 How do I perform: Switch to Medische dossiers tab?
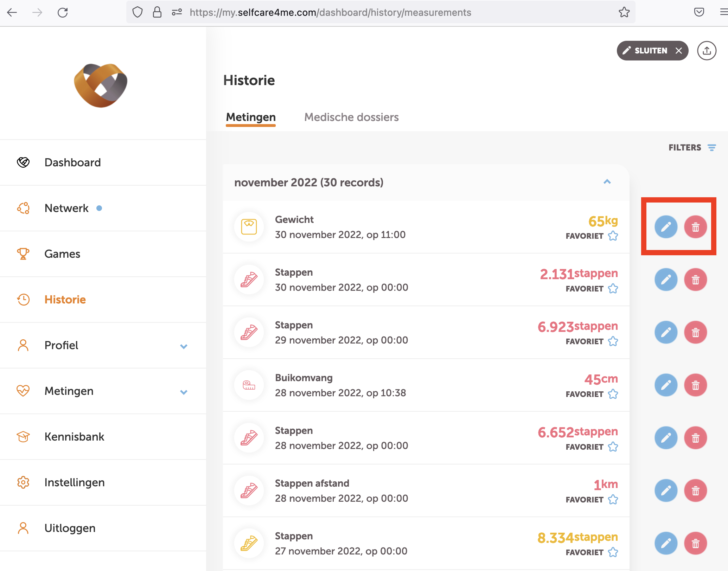(351, 117)
